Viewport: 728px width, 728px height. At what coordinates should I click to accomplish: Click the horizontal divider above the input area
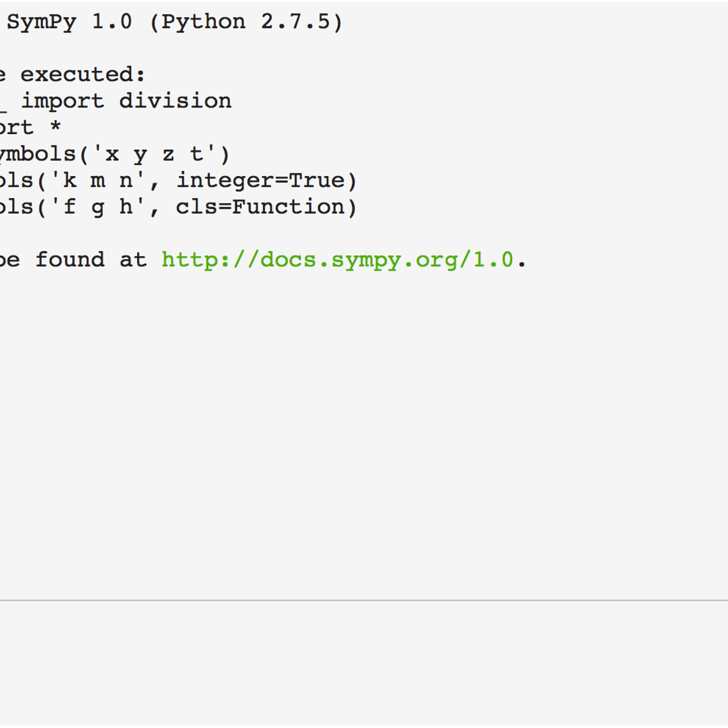(364, 601)
